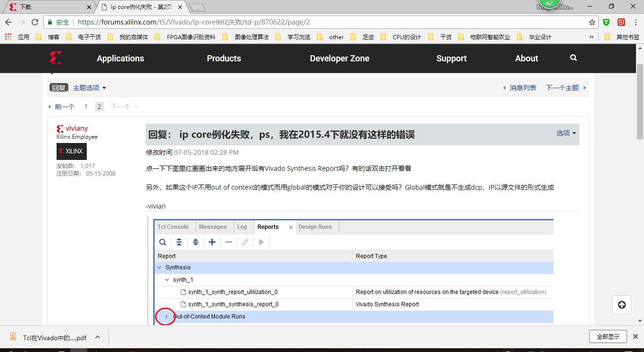Image resolution: width=644 pixels, height=352 pixels.
Task: Open the 图像处理算法 bookmark folder
Action: (246, 37)
